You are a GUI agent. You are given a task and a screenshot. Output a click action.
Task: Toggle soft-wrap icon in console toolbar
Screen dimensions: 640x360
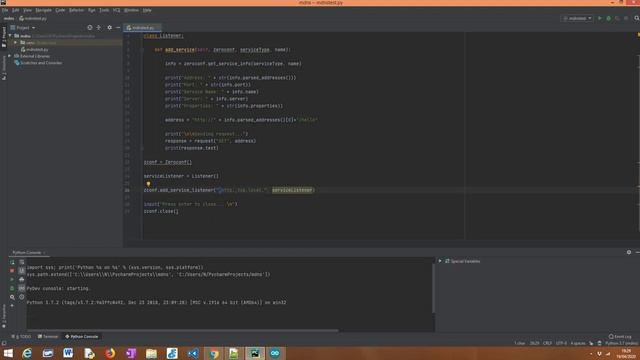(x=22, y=262)
